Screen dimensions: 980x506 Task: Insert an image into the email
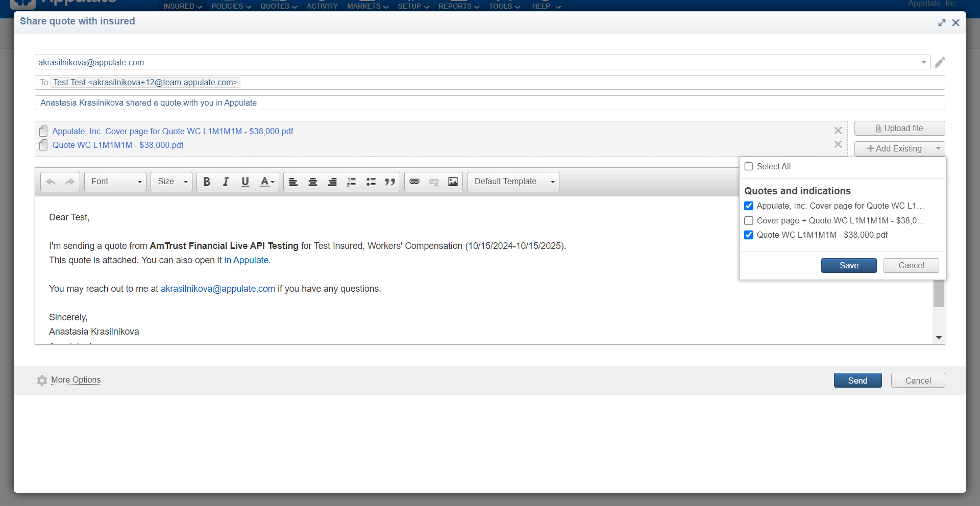pyautogui.click(x=453, y=182)
